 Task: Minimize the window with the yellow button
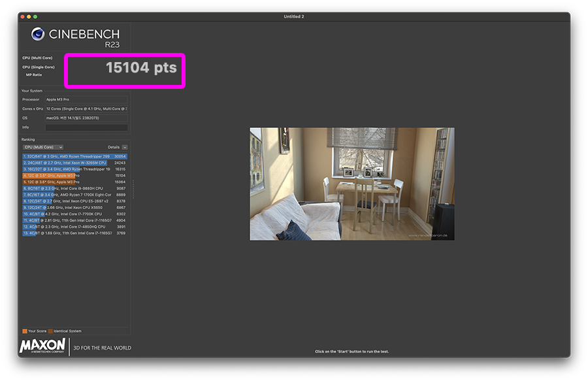coord(29,16)
